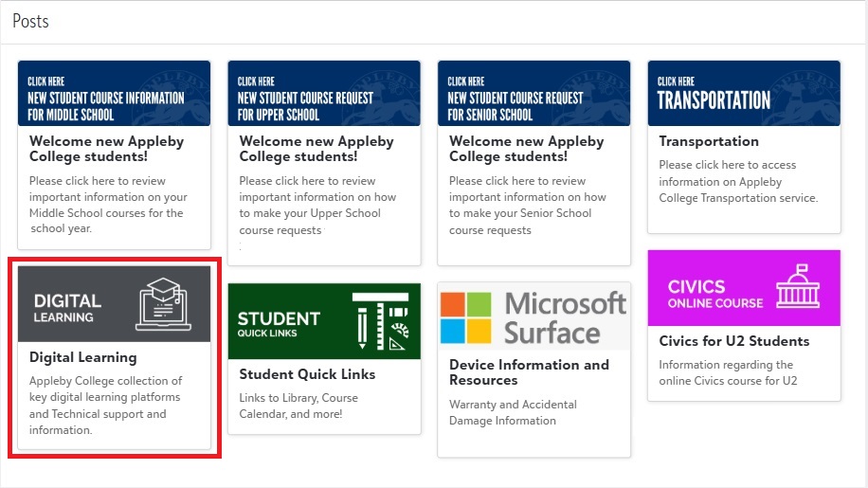Click the Microsoft four-color logo
The image size is (868, 488).
tap(466, 318)
